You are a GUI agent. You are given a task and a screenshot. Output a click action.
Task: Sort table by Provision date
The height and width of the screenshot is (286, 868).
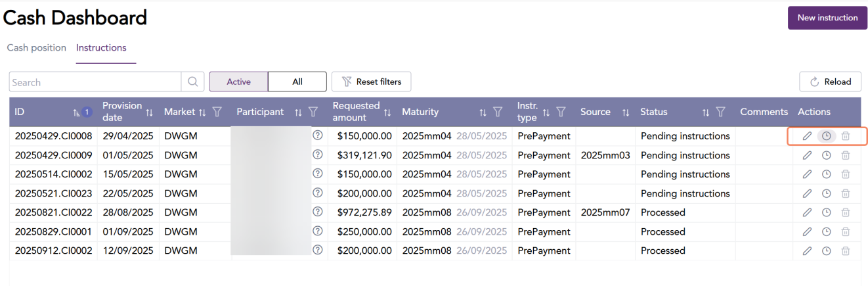point(149,112)
